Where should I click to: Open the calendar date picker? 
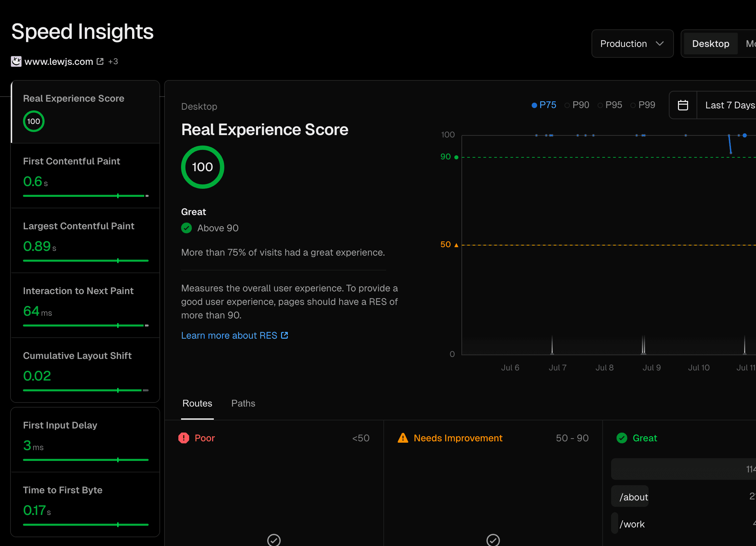[x=683, y=105]
